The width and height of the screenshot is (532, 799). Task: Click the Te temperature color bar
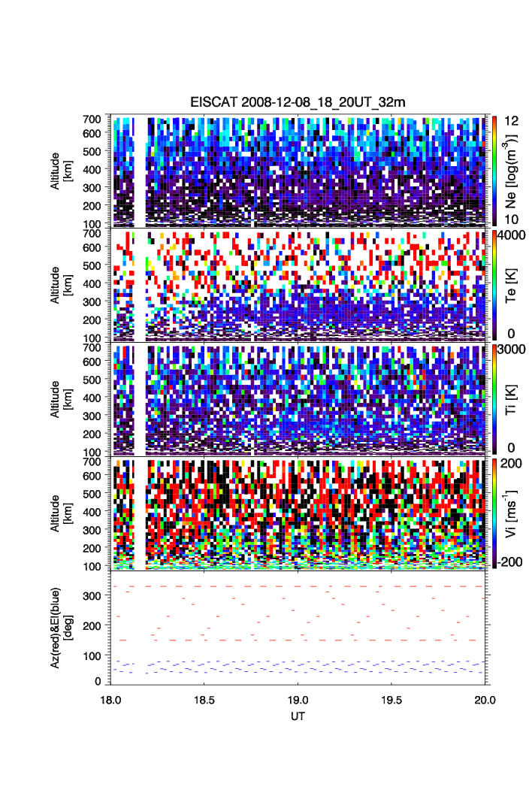click(492, 285)
